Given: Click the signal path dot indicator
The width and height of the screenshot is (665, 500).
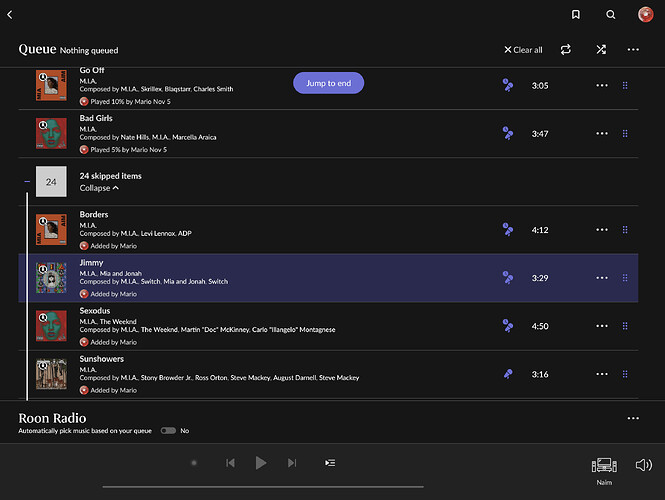Looking at the screenshot, I should click(x=194, y=463).
